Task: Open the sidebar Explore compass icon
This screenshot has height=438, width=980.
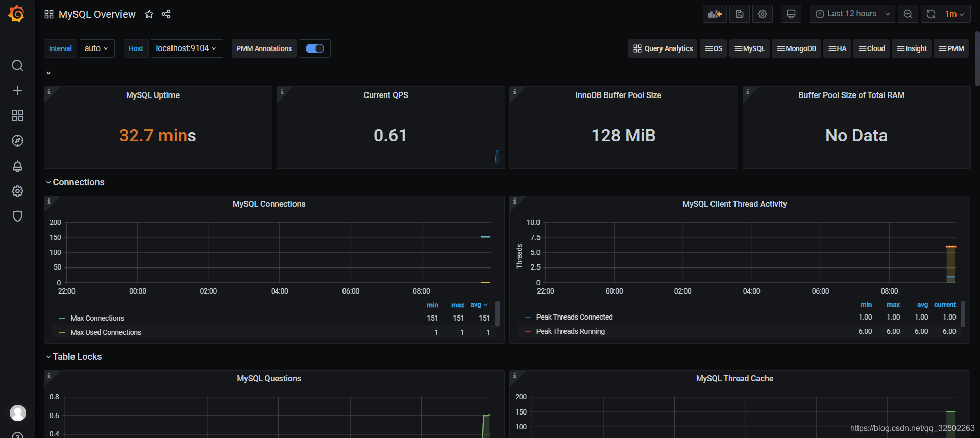Action: coord(17,141)
